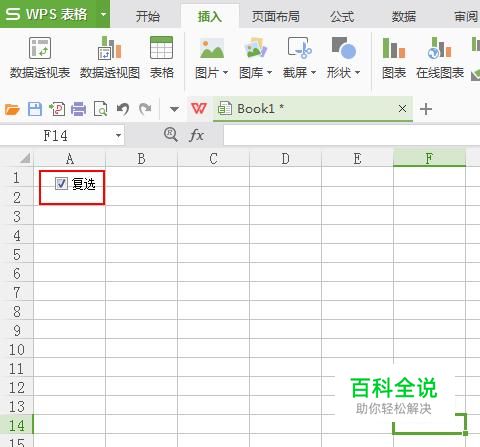Click the formula bar input field
Viewport: 480px width, 447px height.
[352, 136]
